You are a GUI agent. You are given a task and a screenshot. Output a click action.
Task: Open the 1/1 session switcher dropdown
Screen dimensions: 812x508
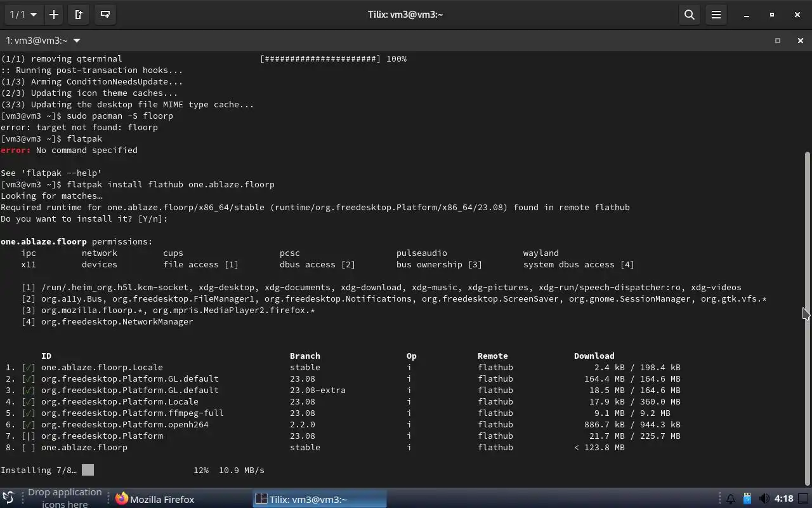(23, 14)
